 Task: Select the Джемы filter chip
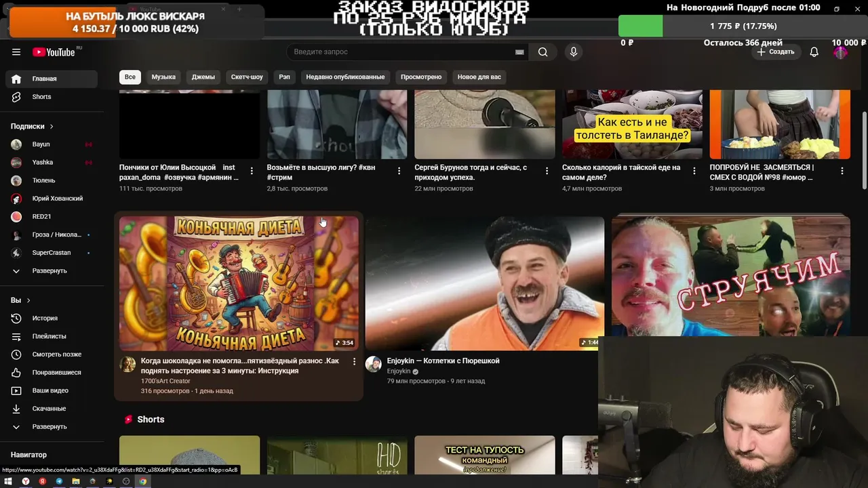click(x=203, y=77)
